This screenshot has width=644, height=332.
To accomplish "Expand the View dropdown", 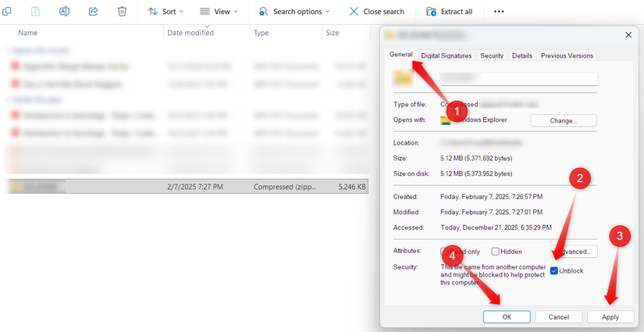I will (219, 12).
